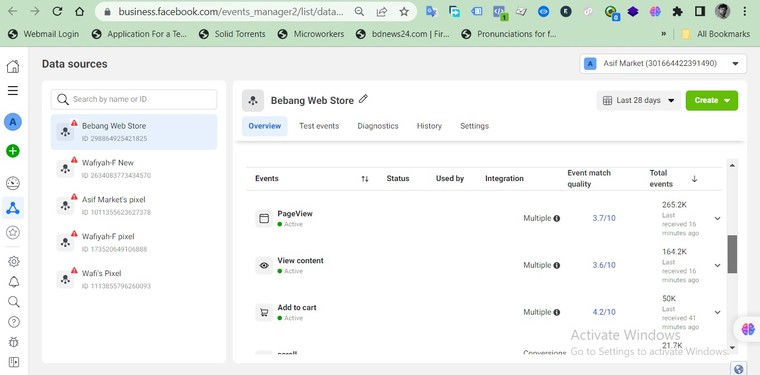760x375 pixels.
Task: Click the green Create button
Action: pos(712,100)
